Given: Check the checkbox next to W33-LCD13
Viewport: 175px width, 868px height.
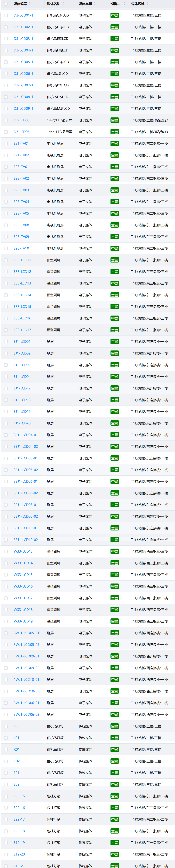Looking at the screenshot, I should [6, 552].
